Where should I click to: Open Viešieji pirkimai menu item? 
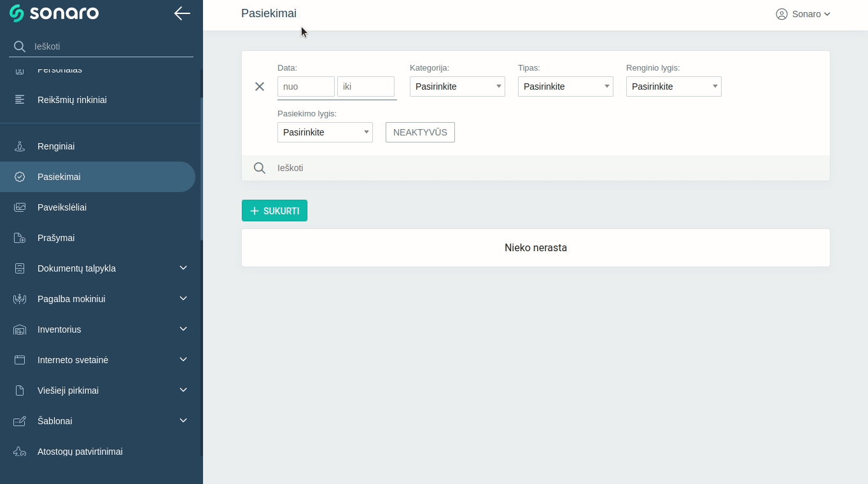point(68,391)
